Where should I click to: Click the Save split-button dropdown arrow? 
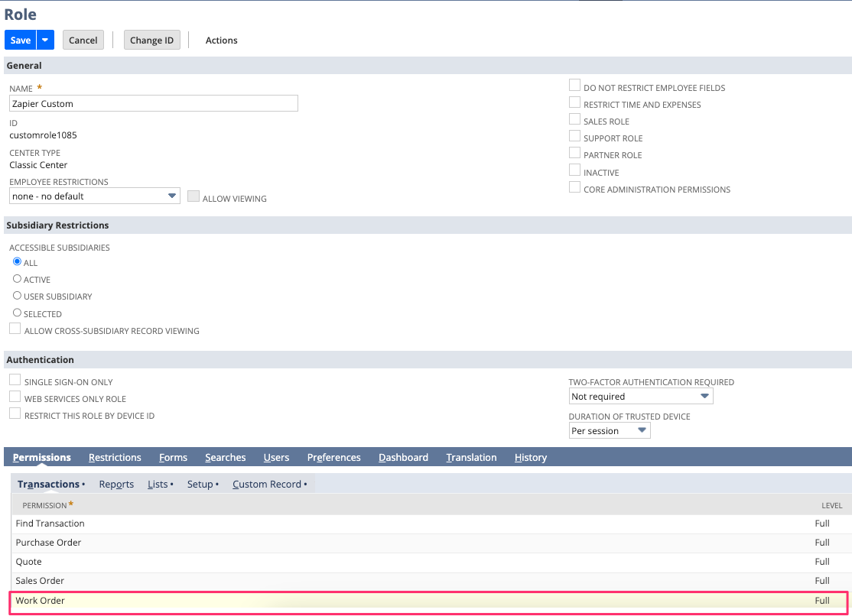point(44,39)
